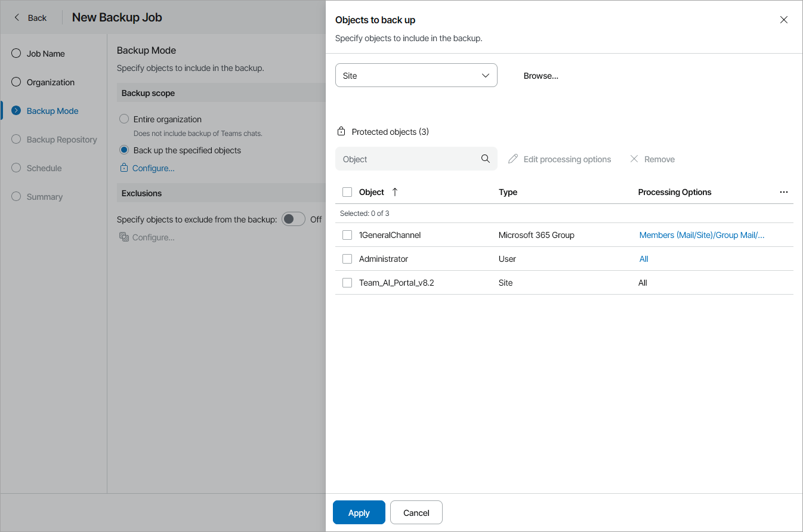Click the search magnifier icon in Object field
Screen dimensions: 803x532
click(485, 159)
